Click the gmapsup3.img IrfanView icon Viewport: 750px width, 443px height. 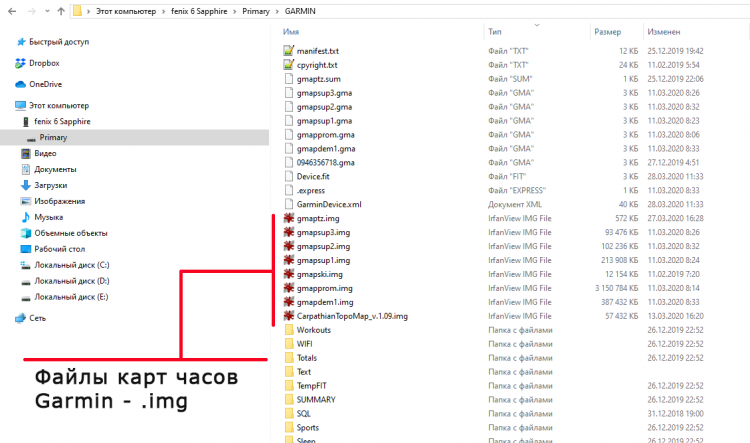[x=288, y=232]
